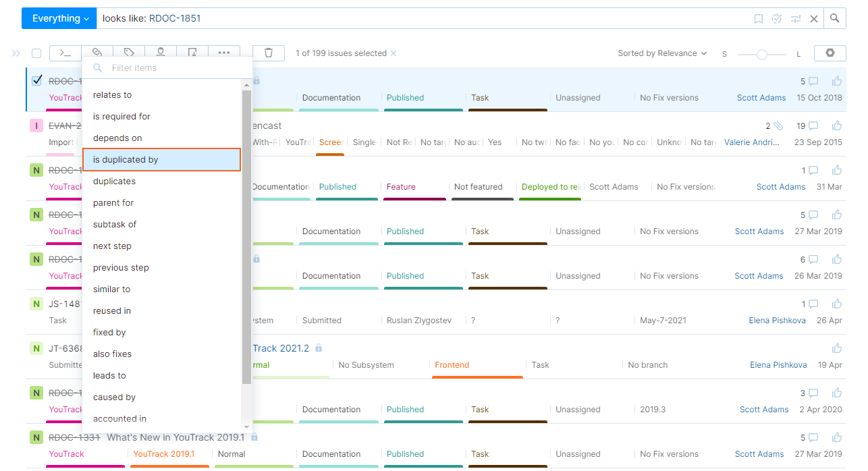Select 'depends on' in link menu
This screenshot has height=471, width=868.
(x=117, y=138)
